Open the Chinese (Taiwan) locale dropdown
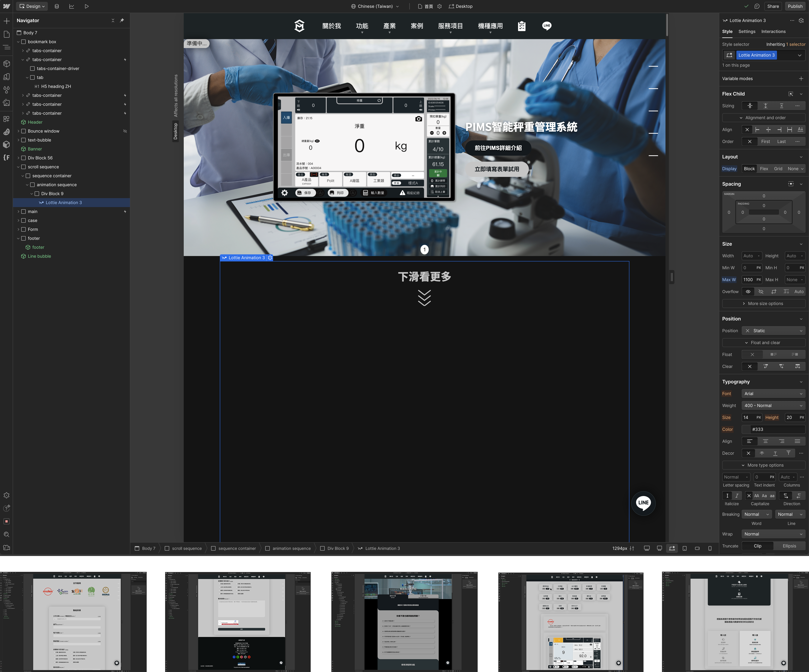 [x=375, y=6]
